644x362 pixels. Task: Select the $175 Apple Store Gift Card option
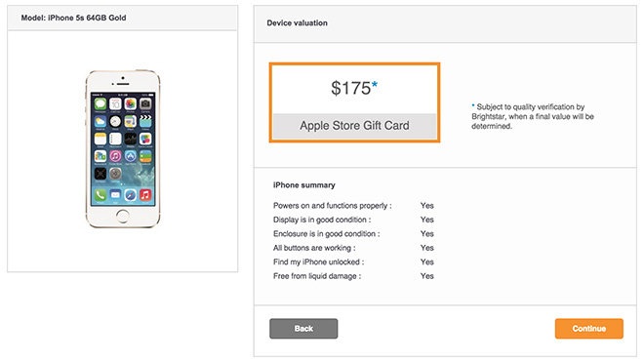click(354, 102)
